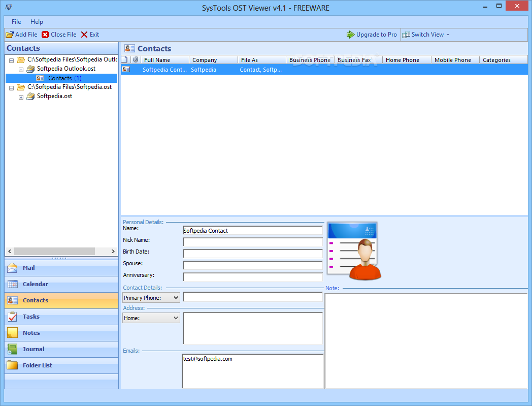Open the File menu
This screenshot has height=406, width=532.
16,22
